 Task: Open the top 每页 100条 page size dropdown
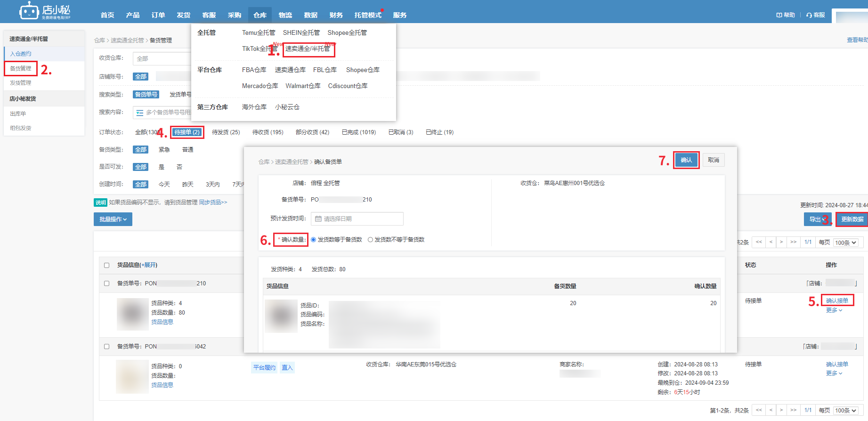846,243
